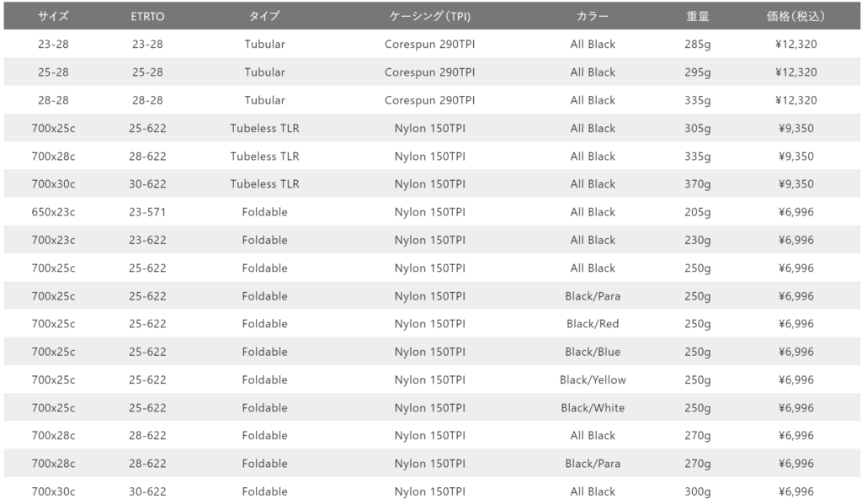Click the 価格(税込) column header
The height and width of the screenshot is (504, 862).
pos(795,16)
